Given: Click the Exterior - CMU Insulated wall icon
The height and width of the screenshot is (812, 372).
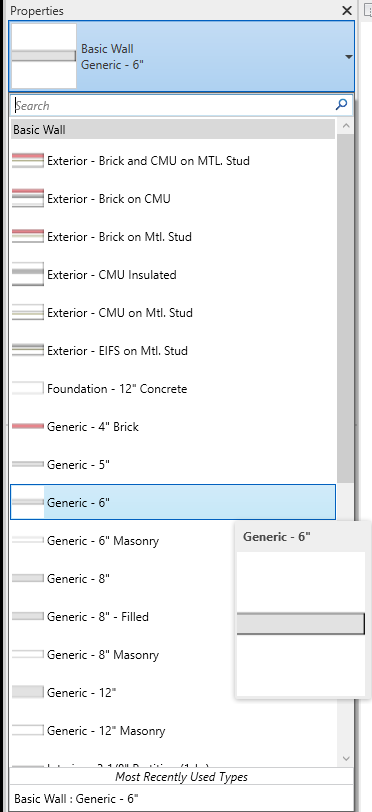Looking at the screenshot, I should pyautogui.click(x=28, y=274).
